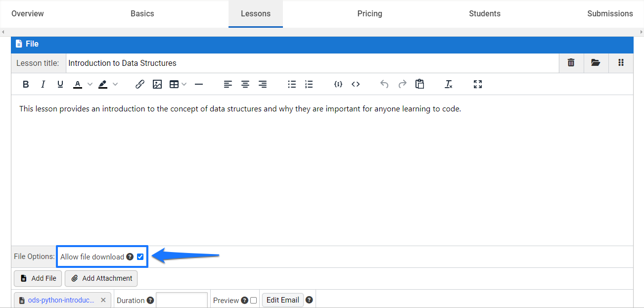Apply the highlight color marker icon

tap(103, 84)
